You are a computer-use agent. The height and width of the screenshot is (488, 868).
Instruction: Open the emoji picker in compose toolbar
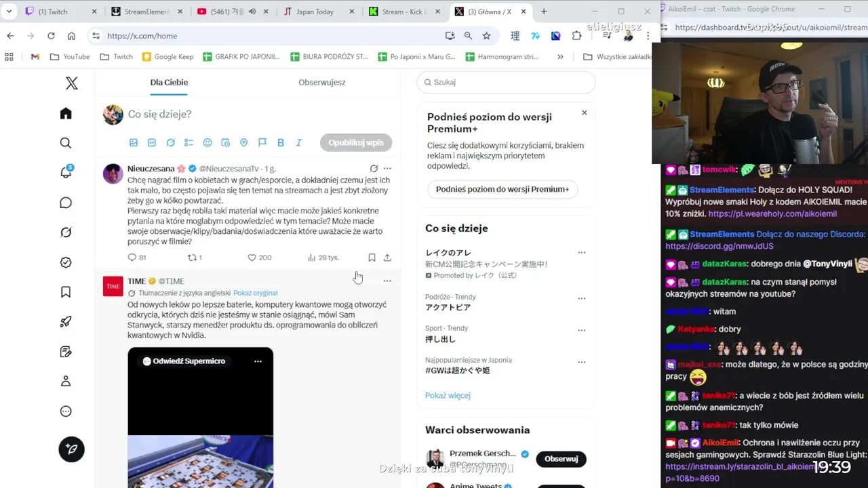pos(208,142)
